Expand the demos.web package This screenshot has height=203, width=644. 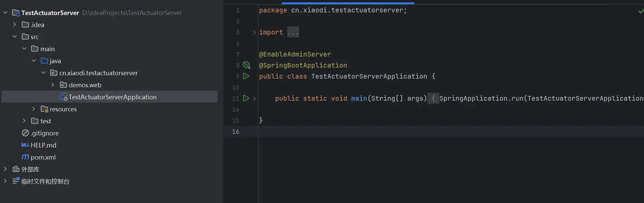pos(53,85)
